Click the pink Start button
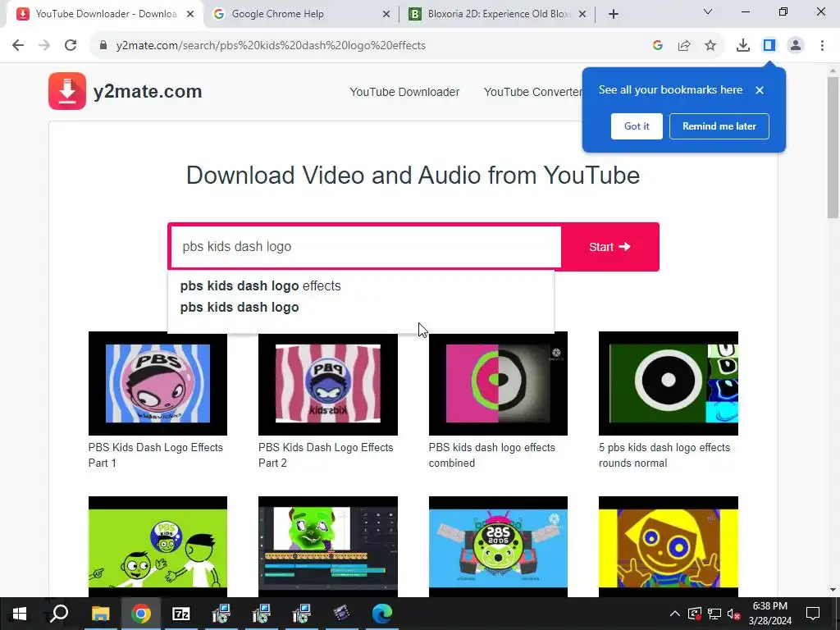Screen dimensions: 840x630 (609, 247)
